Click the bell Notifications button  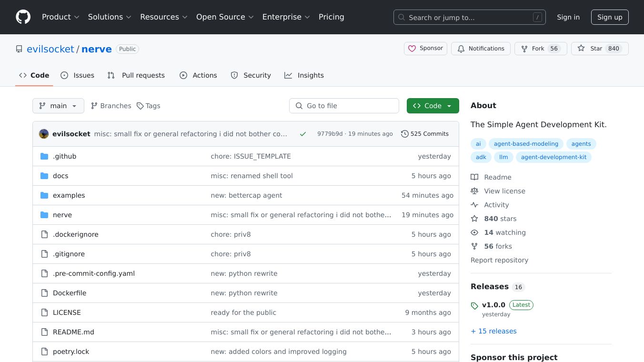tap(481, 49)
